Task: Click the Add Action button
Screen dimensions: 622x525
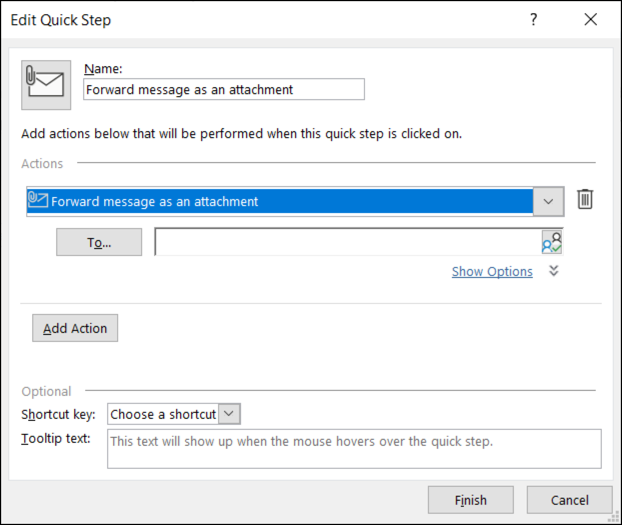Action: 75,328
